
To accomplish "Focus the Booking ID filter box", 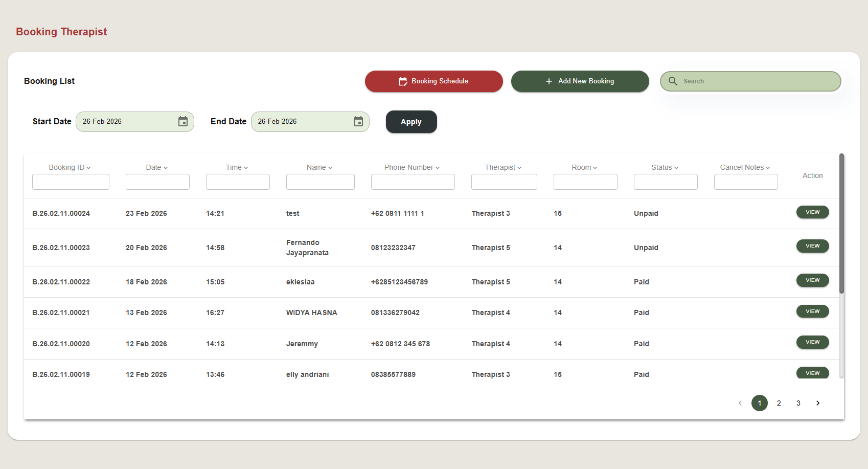I will tap(71, 182).
